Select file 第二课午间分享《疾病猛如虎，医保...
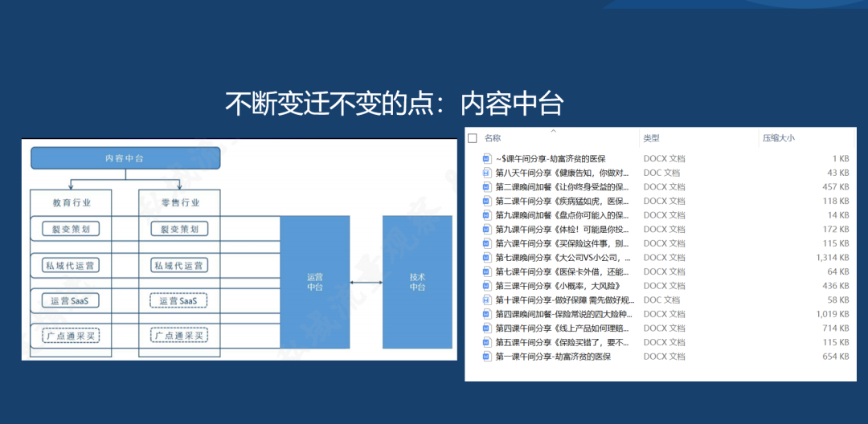The image size is (868, 424). click(x=563, y=201)
